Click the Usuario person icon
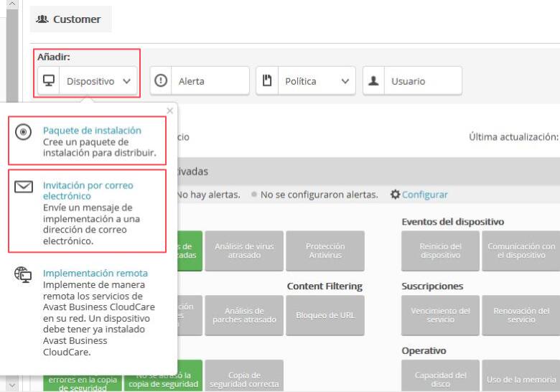Screen dimensions: 560x392 click(374, 81)
